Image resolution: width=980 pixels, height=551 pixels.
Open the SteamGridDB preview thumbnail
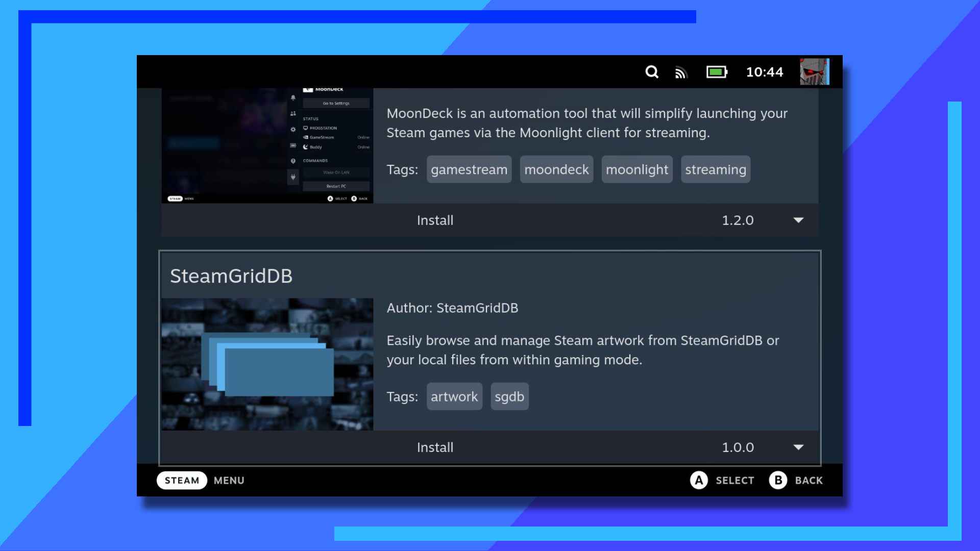tap(267, 364)
